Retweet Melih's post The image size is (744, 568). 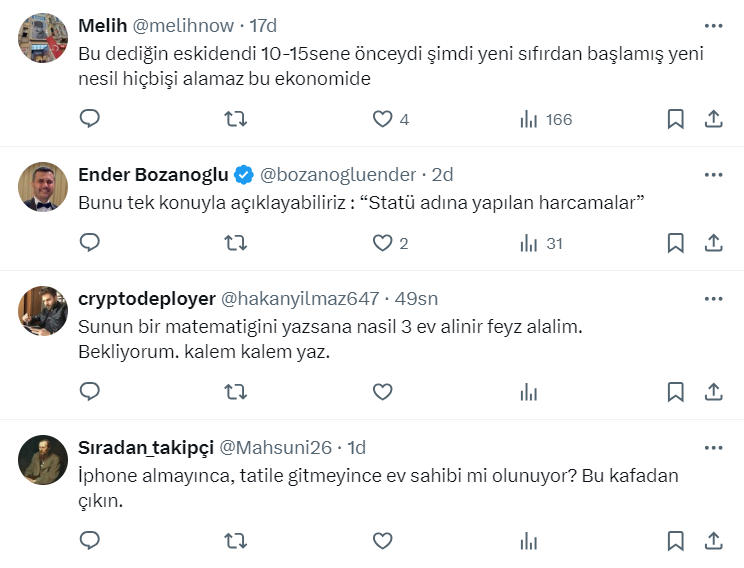click(x=236, y=119)
